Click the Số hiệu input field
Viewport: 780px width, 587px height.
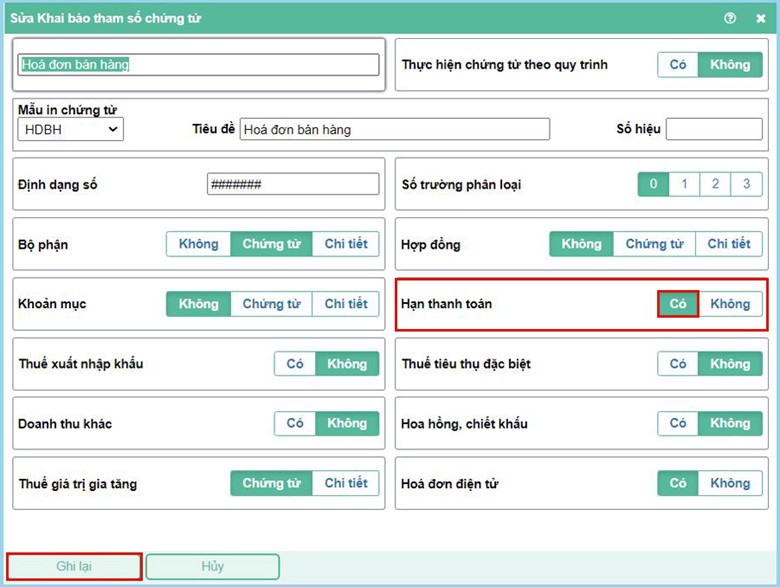pos(713,129)
